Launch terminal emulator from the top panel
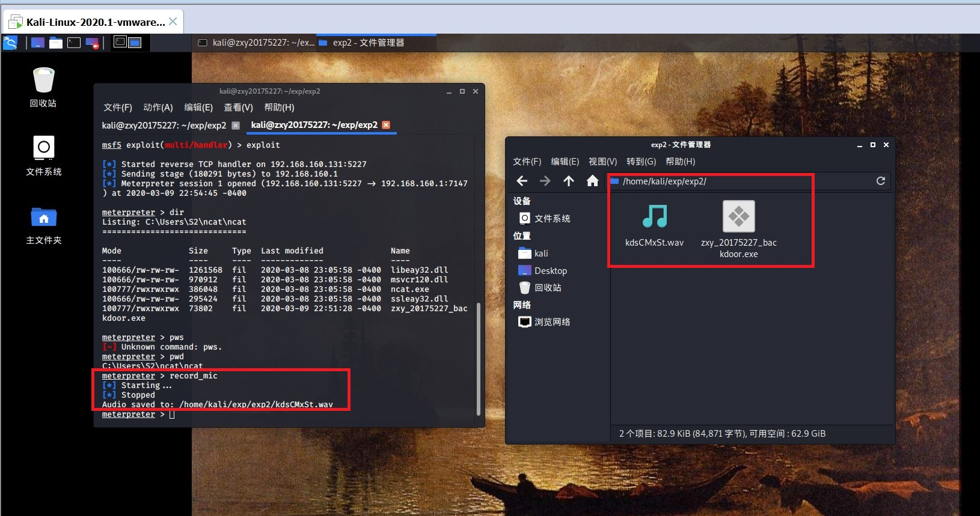 [74, 43]
